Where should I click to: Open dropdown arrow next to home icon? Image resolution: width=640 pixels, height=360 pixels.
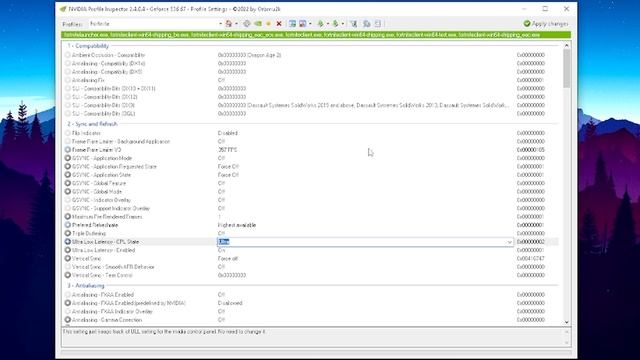[x=236, y=24]
